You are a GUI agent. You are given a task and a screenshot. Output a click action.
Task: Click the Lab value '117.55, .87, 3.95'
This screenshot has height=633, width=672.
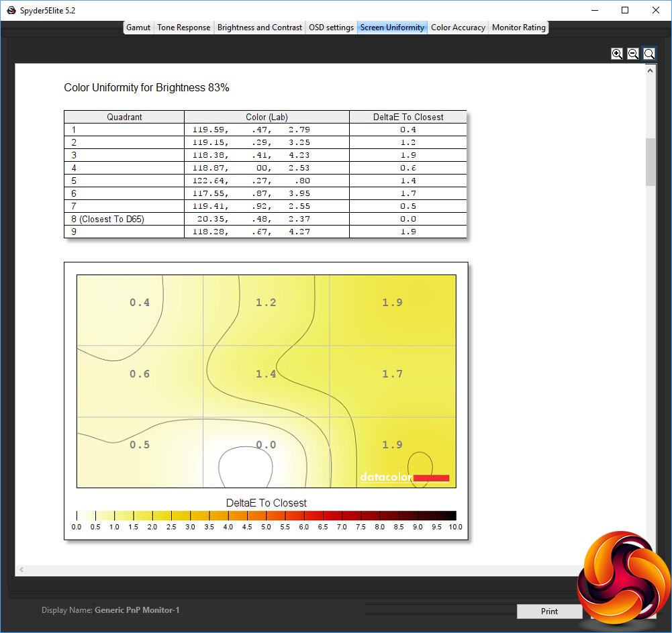tap(252, 194)
